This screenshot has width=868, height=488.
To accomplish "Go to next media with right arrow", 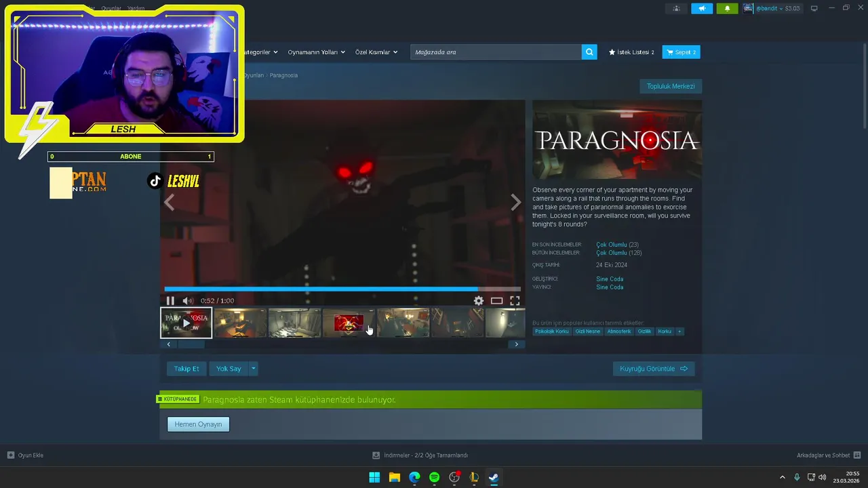I will click(x=515, y=202).
